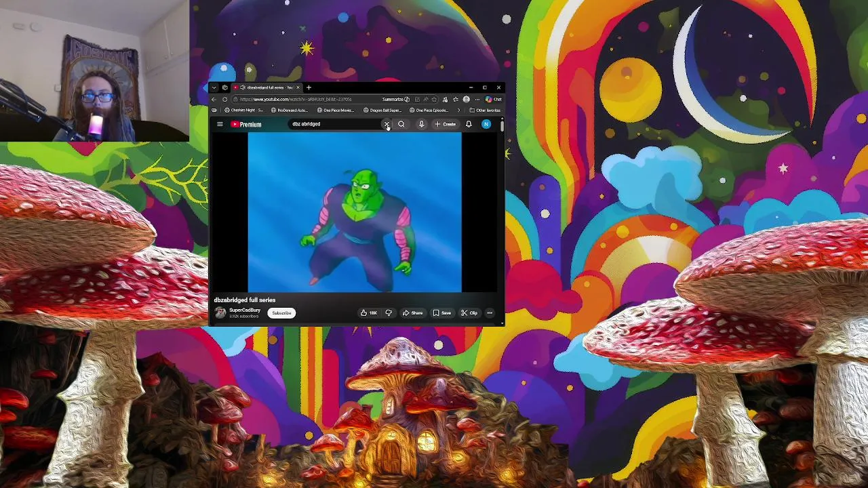Open the first YouTube bookmark icon
The height and width of the screenshot is (488, 868).
(x=214, y=110)
